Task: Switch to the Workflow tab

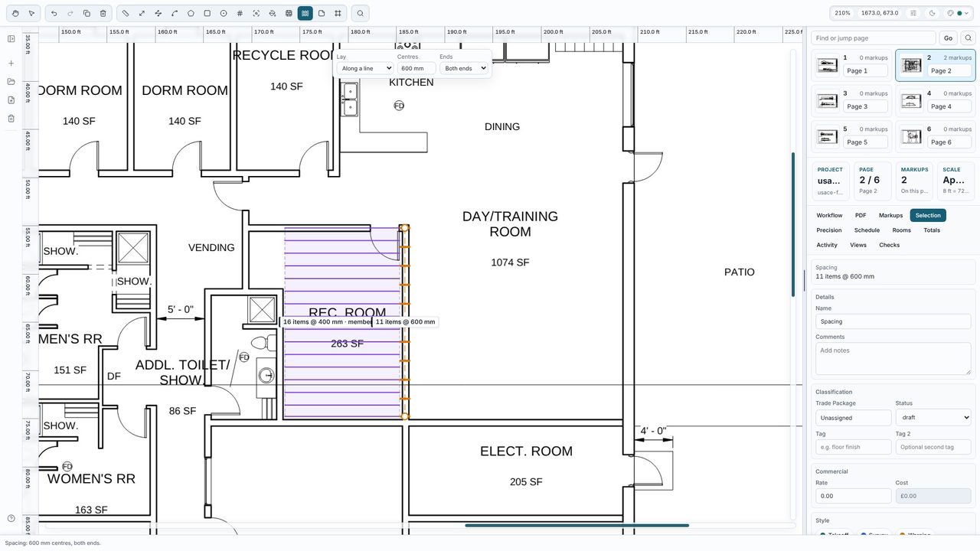Action: (x=829, y=216)
